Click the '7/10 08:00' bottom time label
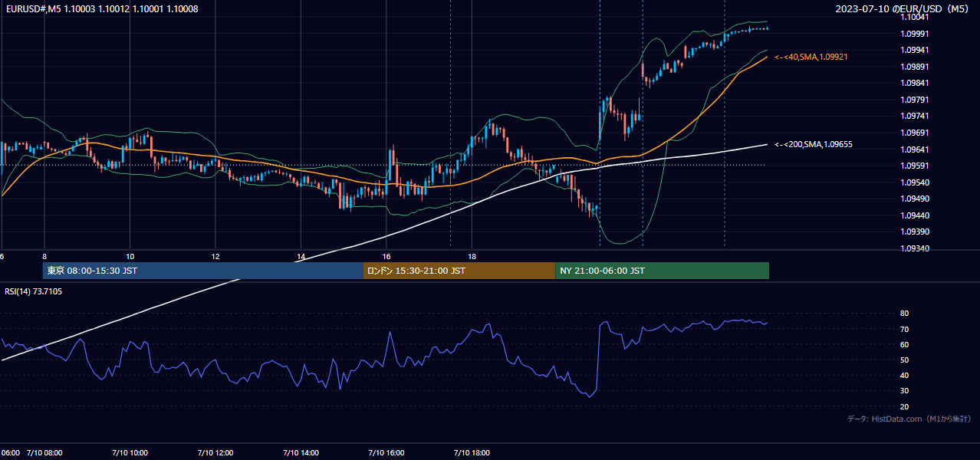 (x=44, y=452)
